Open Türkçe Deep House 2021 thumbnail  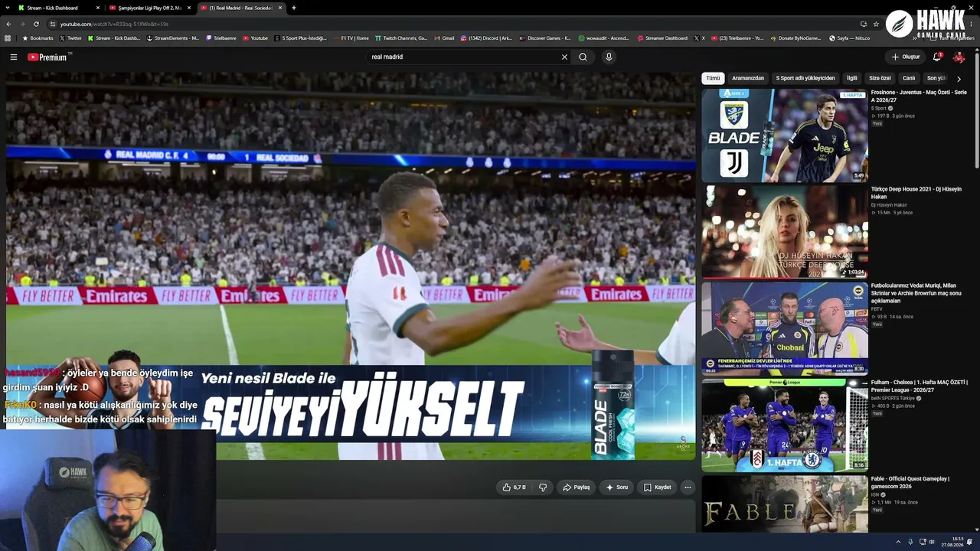[x=785, y=232]
